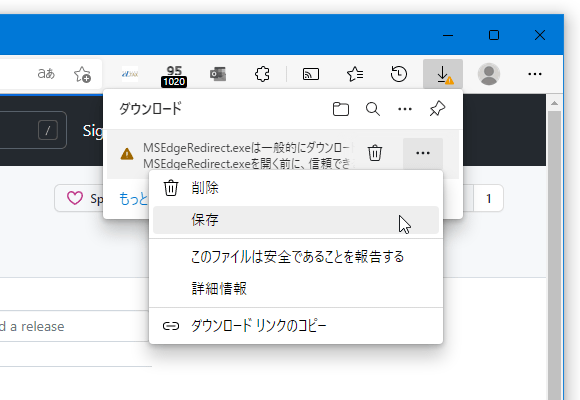Click the page vertical scrollbar up arrow
Viewport: 580px width, 400px height.
pos(554,103)
